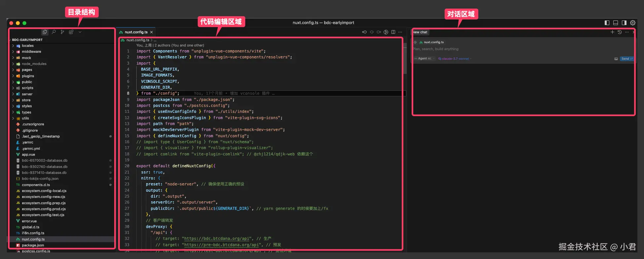Open bdc-lokijs-config.json file
This screenshot has height=259, width=644.
[40, 178]
